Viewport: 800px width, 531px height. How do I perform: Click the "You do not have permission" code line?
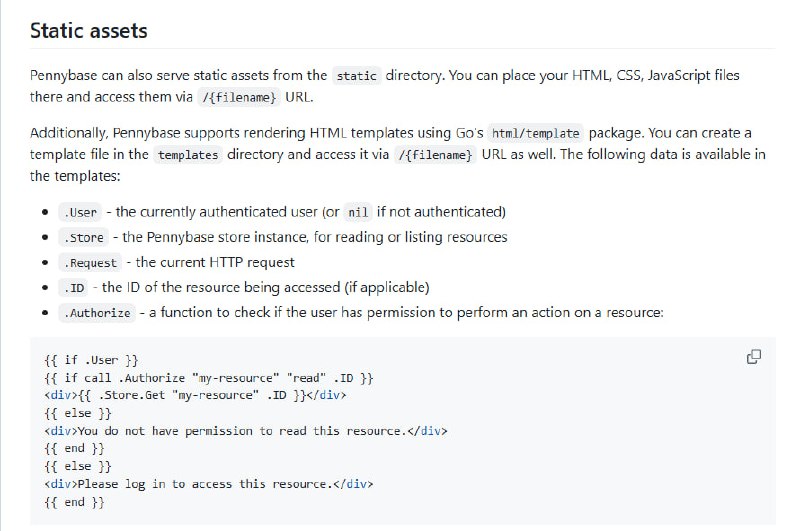point(246,431)
